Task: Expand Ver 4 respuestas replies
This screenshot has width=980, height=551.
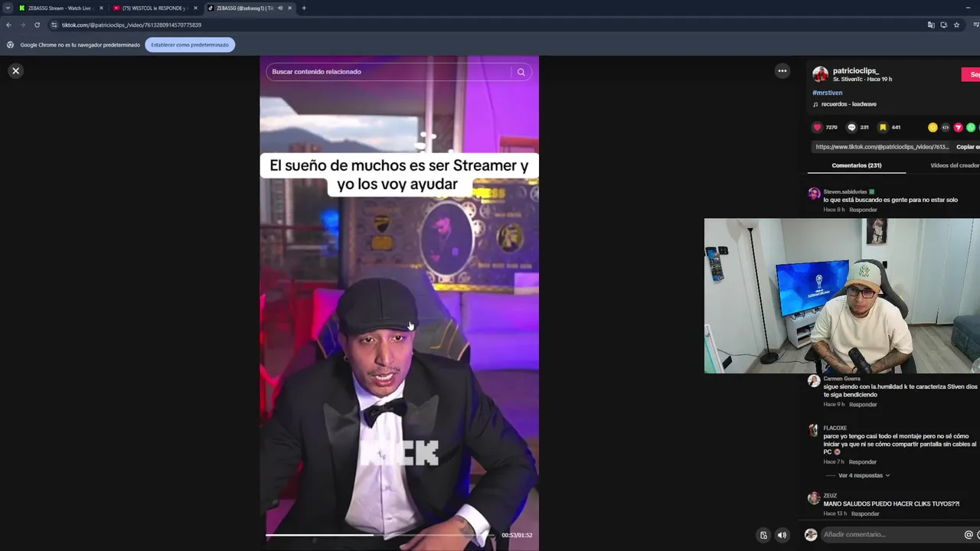Action: (x=864, y=475)
